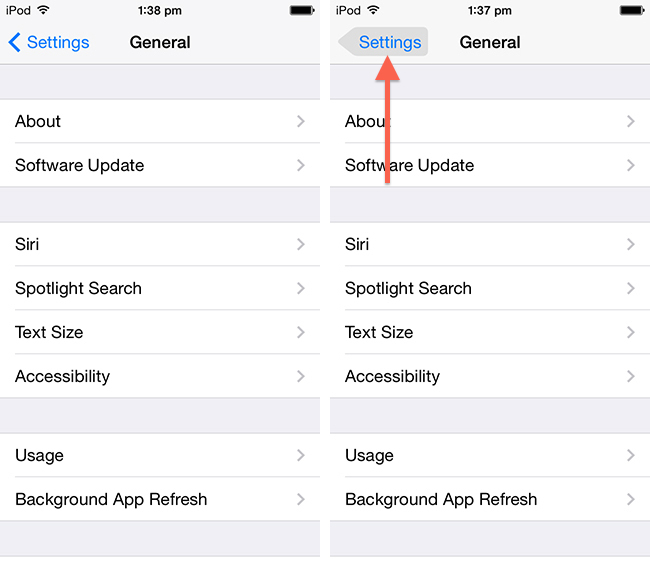Open Background App Refresh in right screenshot

pos(441,499)
